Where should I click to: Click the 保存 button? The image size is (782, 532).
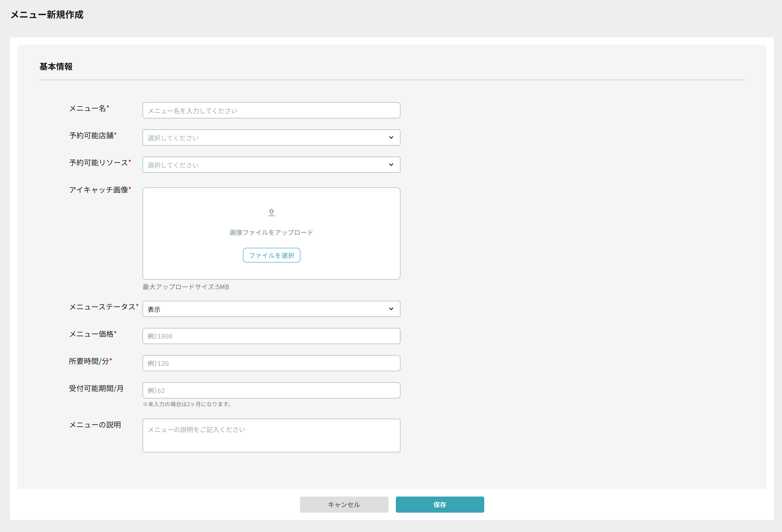(x=440, y=504)
